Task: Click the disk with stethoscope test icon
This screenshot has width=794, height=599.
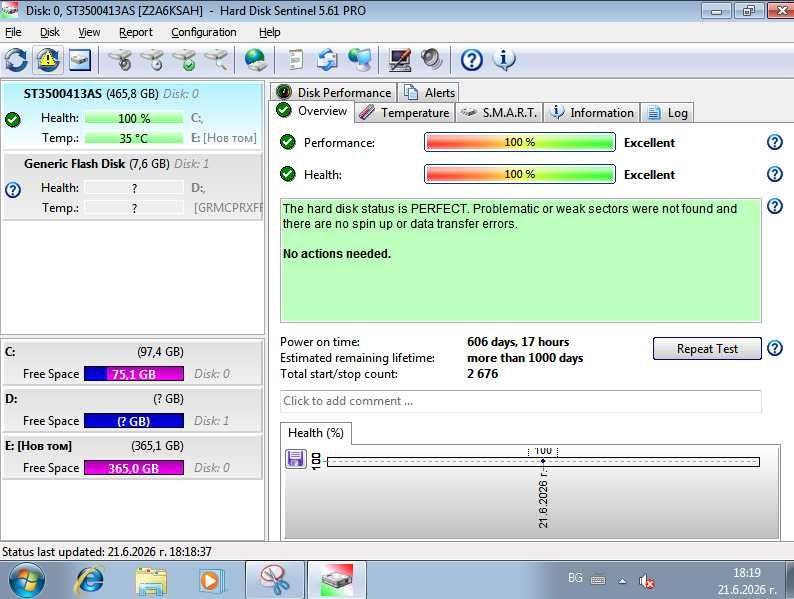Action: (x=121, y=60)
